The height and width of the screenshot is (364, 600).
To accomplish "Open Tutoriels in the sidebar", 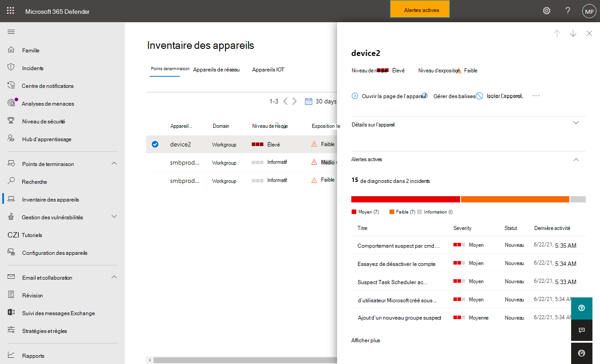I will pyautogui.click(x=32, y=235).
